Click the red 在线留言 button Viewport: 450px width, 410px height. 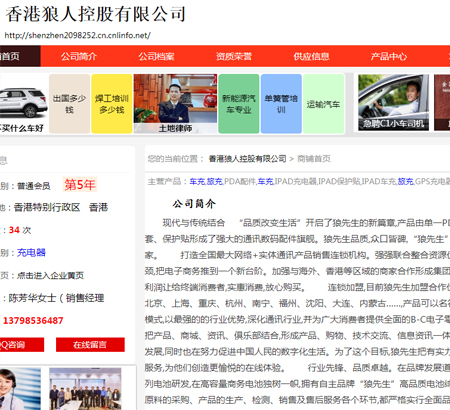(x=90, y=345)
